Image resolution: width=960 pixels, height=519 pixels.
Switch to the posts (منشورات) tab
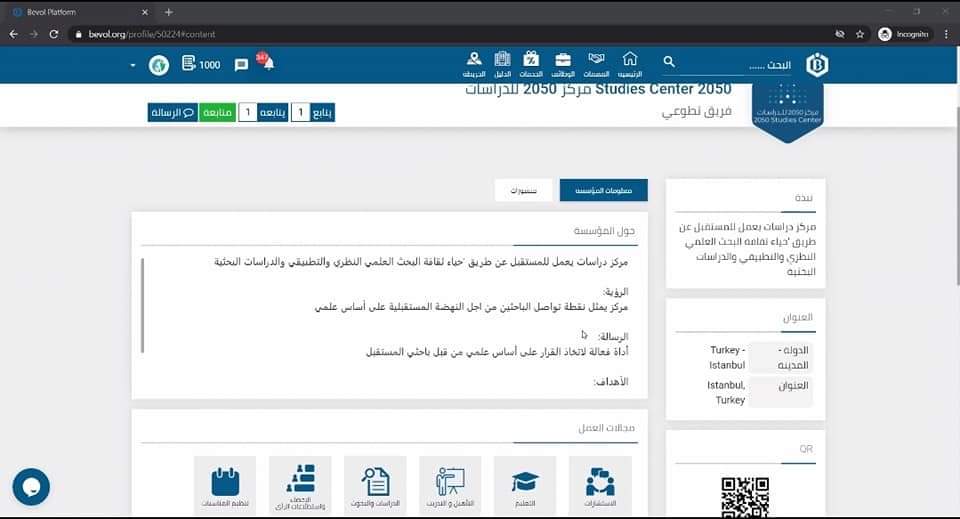(x=523, y=190)
